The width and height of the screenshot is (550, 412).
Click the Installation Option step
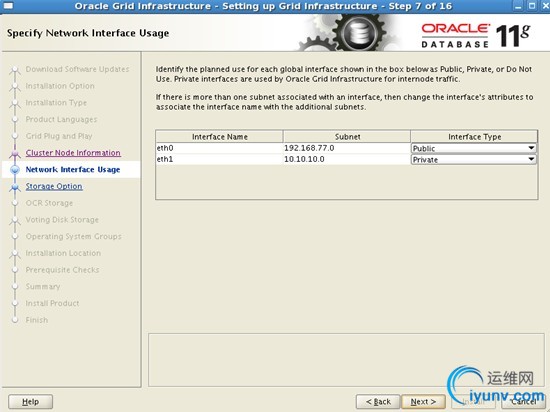(x=60, y=86)
